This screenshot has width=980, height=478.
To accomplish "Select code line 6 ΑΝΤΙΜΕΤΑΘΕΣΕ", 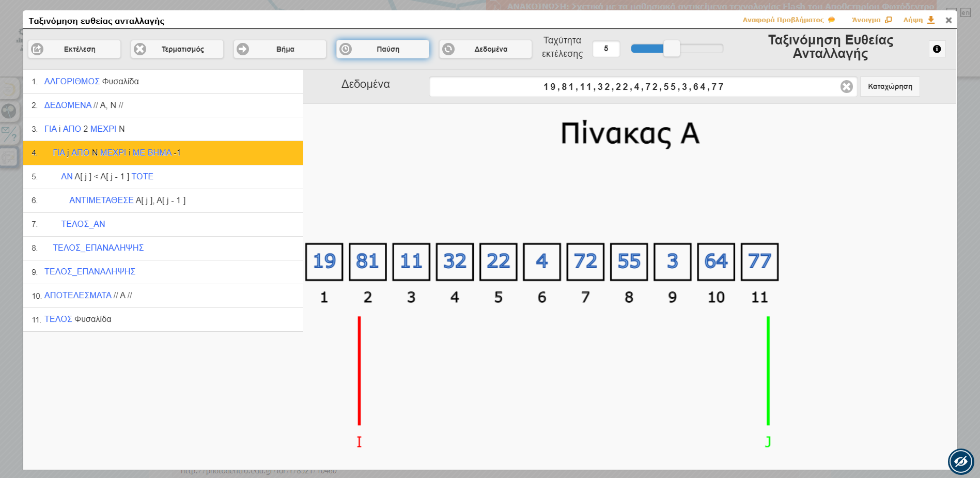I will [x=163, y=201].
